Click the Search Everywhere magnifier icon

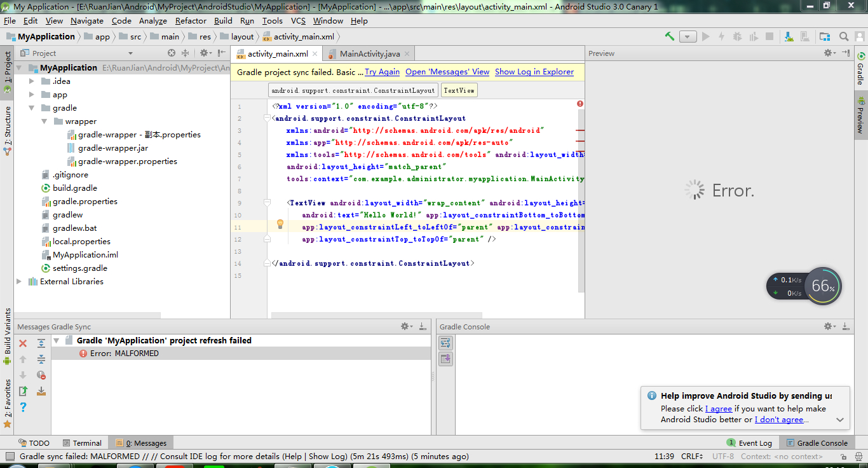[844, 36]
